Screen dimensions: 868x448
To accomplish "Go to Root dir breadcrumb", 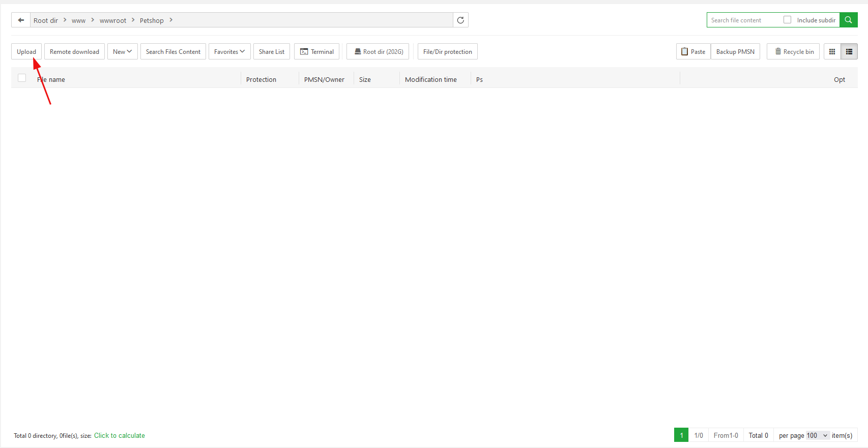I will [46, 21].
